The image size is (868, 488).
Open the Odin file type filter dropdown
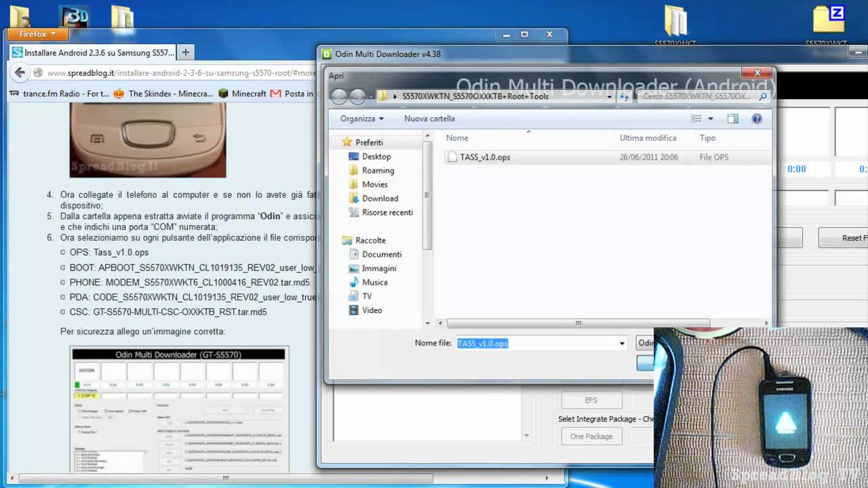(646, 343)
